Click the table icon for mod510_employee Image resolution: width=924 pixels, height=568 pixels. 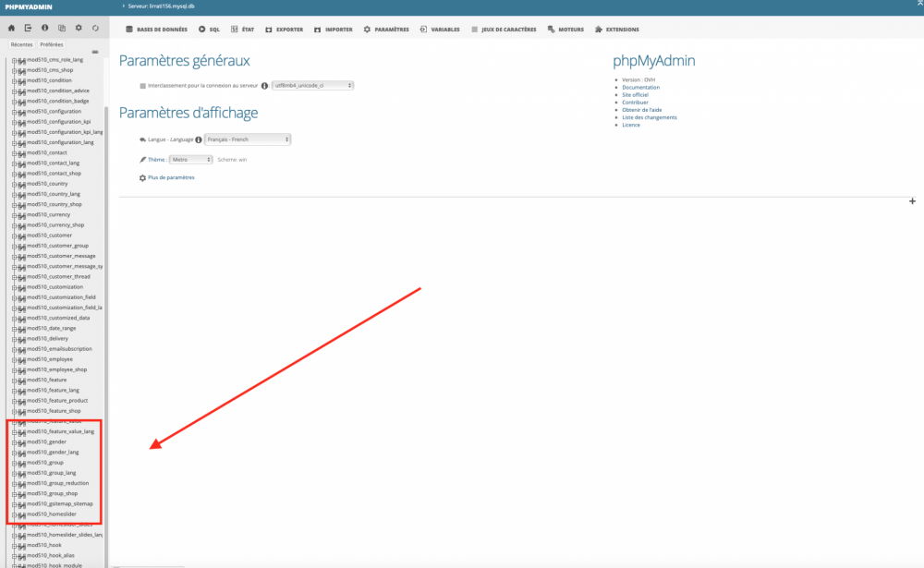[x=22, y=360]
